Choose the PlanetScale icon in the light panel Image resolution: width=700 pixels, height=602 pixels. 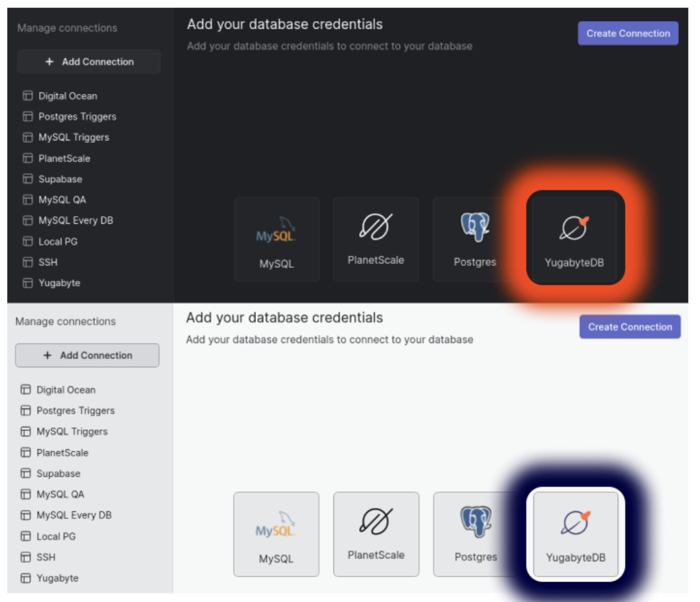(x=376, y=521)
